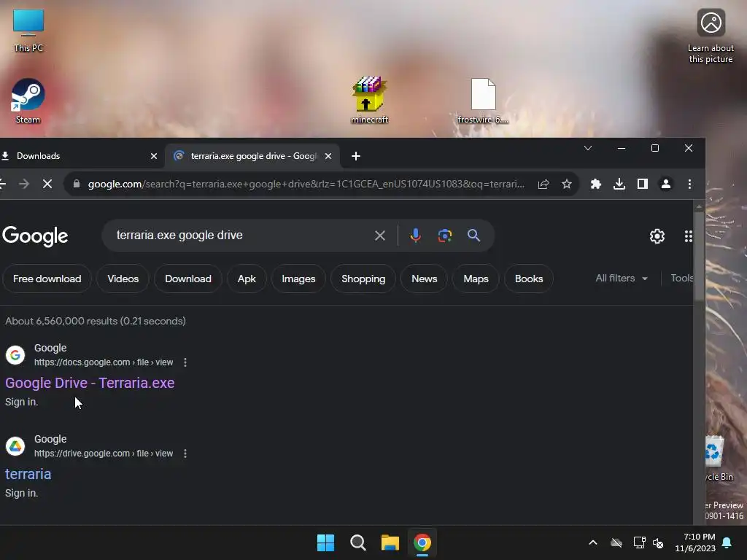Click the Google Drive result favicon

tap(15, 447)
